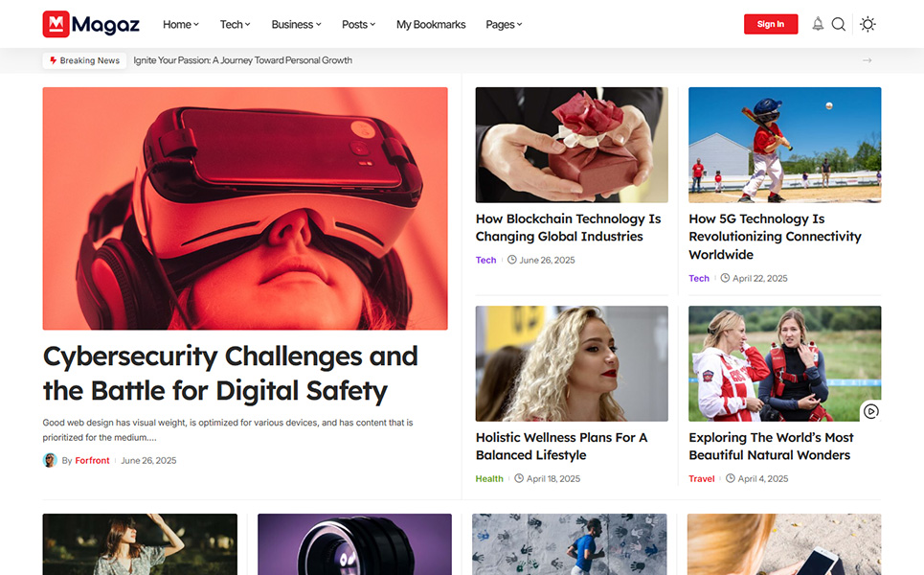Viewport: 924px width, 575px height.
Task: Open the notifications bell
Action: (817, 24)
